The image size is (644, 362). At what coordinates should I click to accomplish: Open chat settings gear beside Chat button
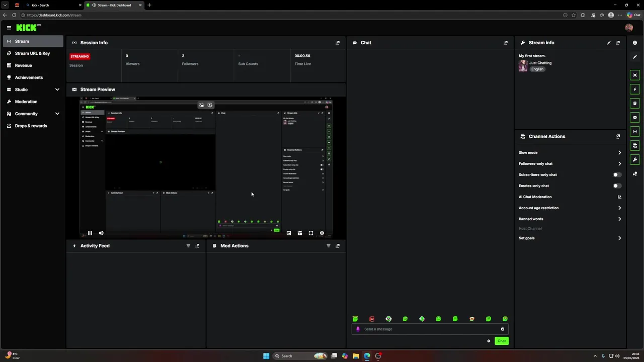489,341
